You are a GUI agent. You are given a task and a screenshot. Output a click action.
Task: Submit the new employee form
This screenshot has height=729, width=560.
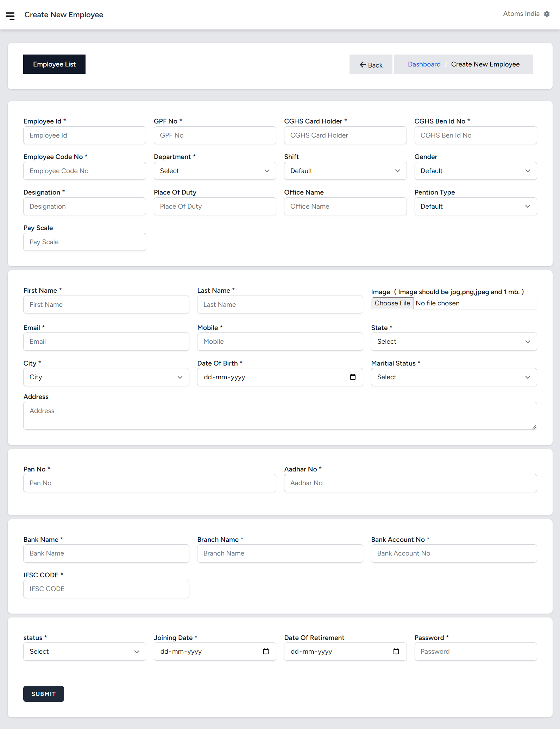[44, 694]
